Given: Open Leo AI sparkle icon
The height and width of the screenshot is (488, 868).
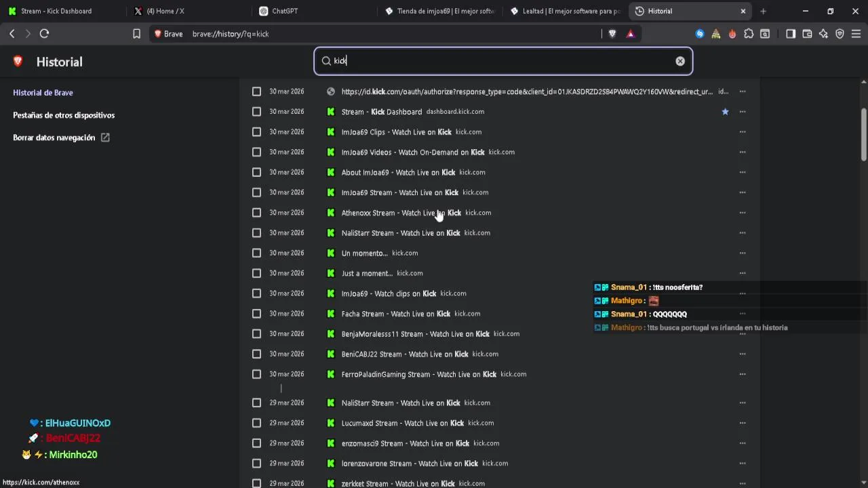Looking at the screenshot, I should pos(823,34).
